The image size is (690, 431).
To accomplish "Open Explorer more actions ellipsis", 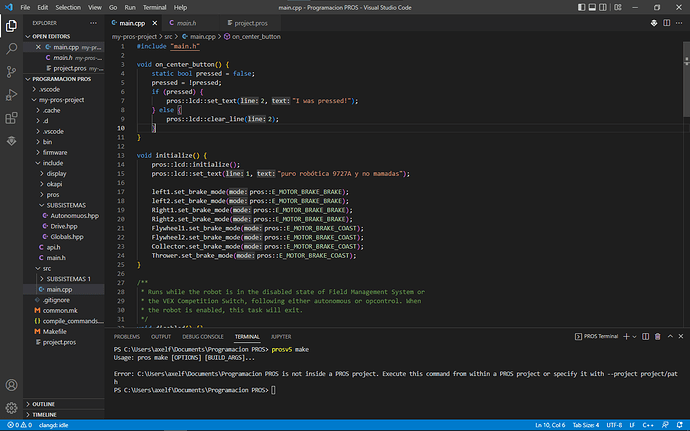I will point(93,23).
